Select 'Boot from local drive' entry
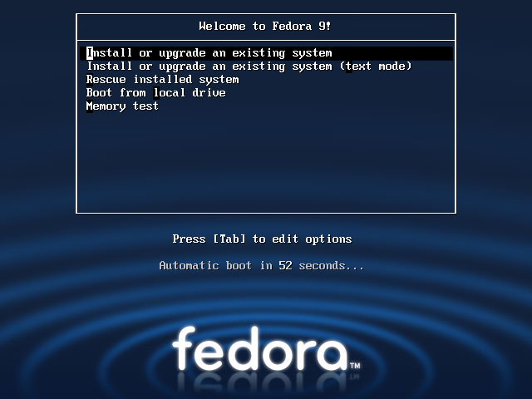 156,93
